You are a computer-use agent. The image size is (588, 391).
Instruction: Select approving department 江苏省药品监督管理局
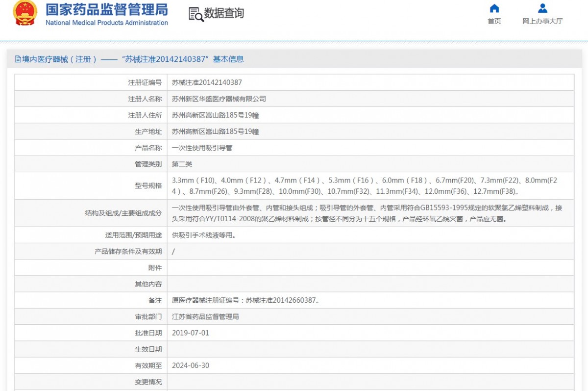[205, 317]
